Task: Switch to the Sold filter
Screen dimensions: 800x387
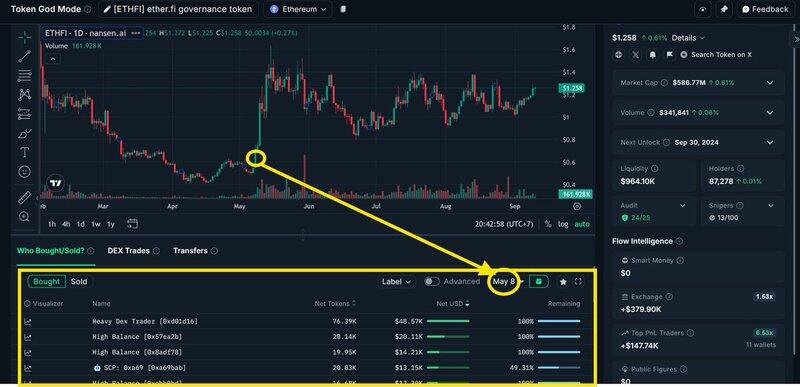Action: (x=79, y=281)
